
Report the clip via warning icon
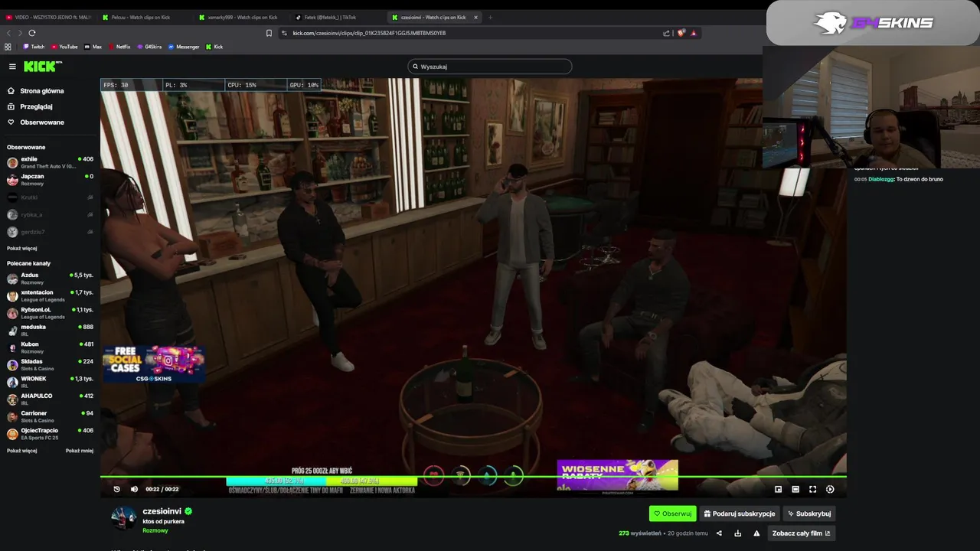[756, 533]
